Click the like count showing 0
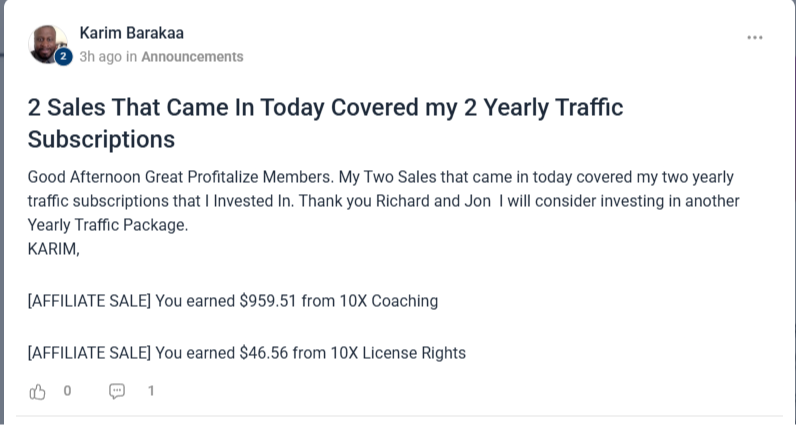Screen dimensions: 796x425 click(x=67, y=391)
